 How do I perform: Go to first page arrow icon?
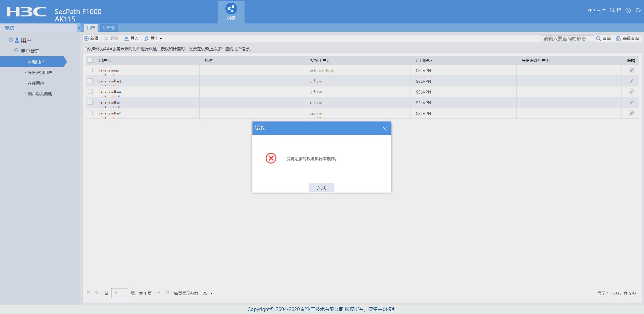(89, 292)
